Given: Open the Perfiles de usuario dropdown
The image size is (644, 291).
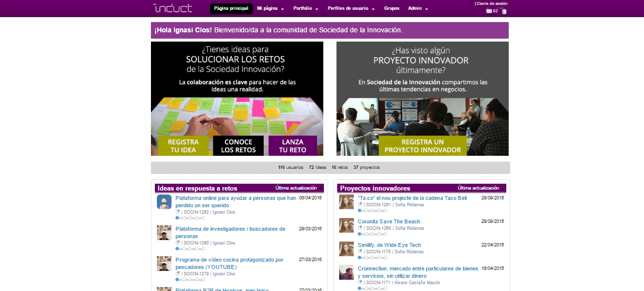Looking at the screenshot, I should pos(348,8).
